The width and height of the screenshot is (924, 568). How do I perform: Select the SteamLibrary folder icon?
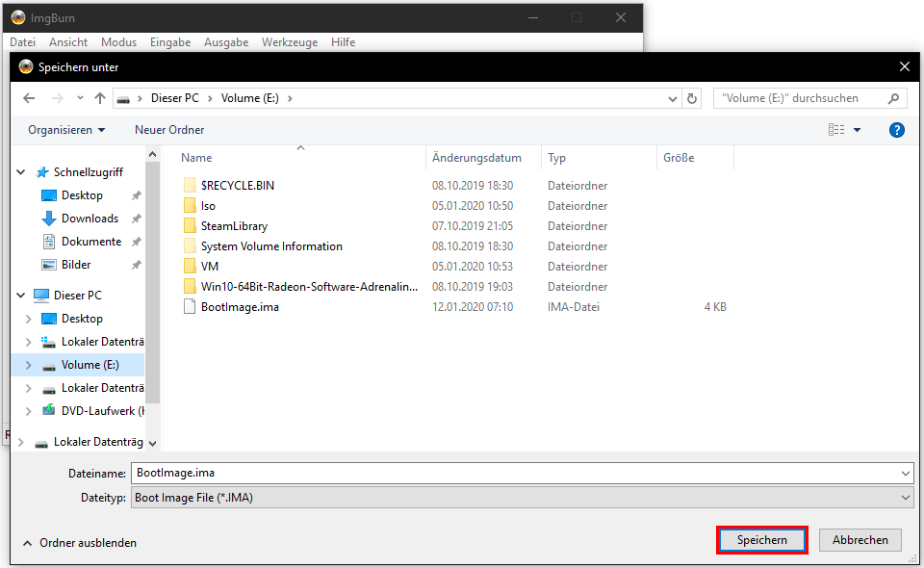[190, 225]
